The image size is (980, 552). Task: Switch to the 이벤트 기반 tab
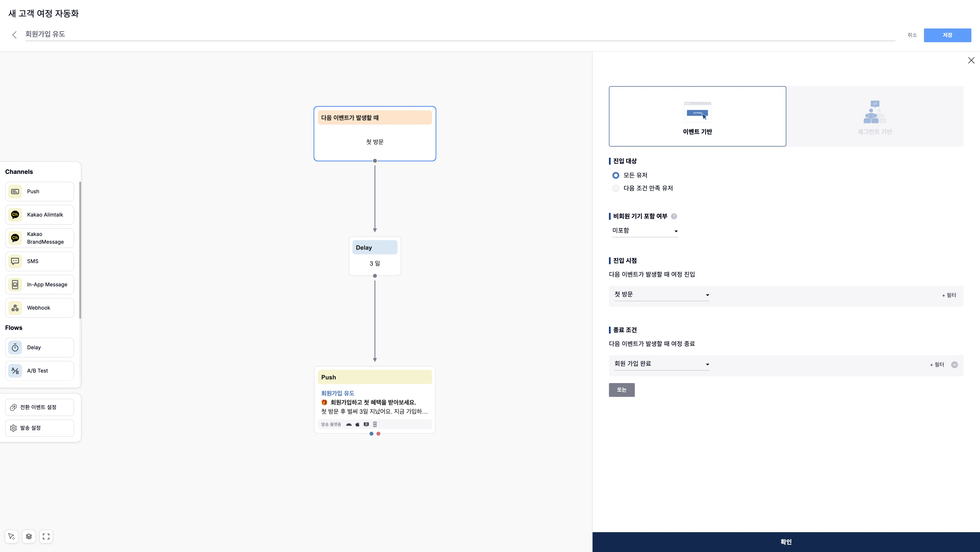point(697,116)
